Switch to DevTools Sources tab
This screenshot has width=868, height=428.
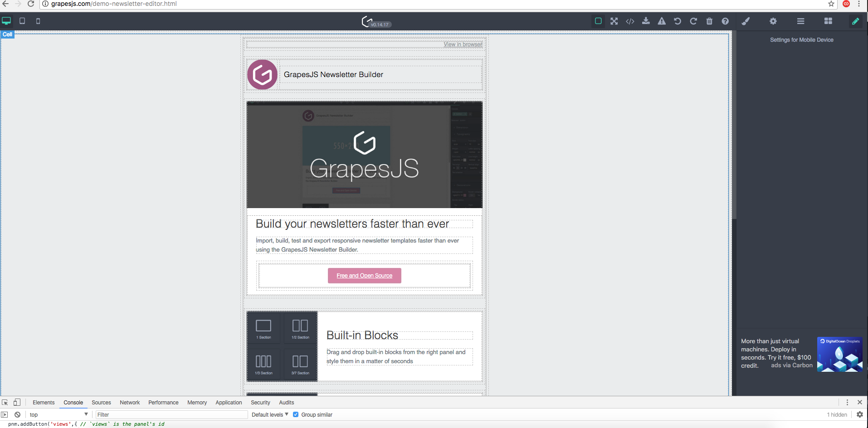(x=101, y=403)
